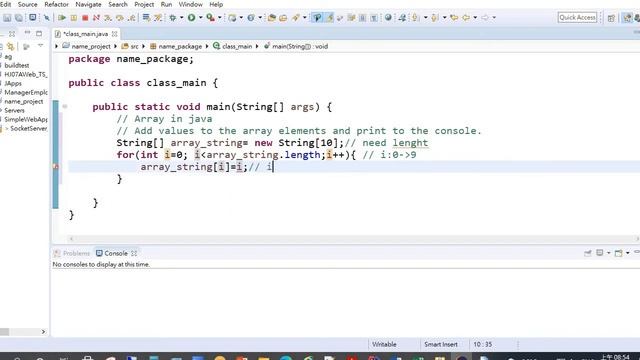Click the Search toolbar icon

(x=296, y=18)
